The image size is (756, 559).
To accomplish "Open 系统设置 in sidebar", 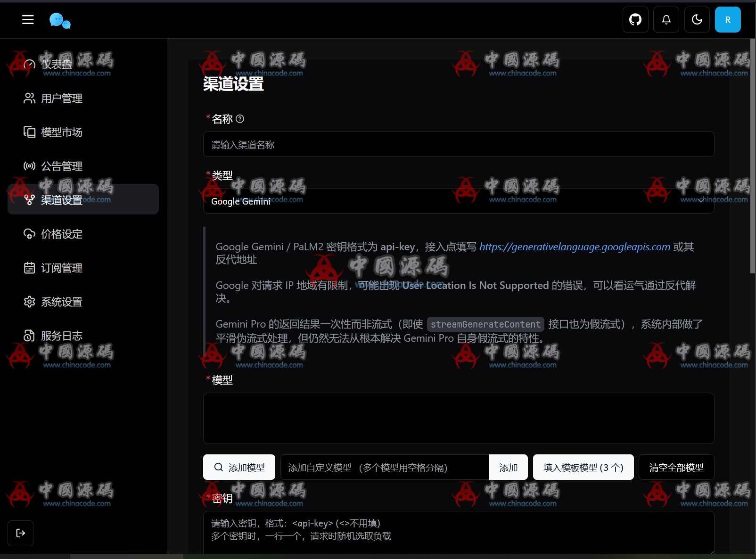I will click(83, 302).
